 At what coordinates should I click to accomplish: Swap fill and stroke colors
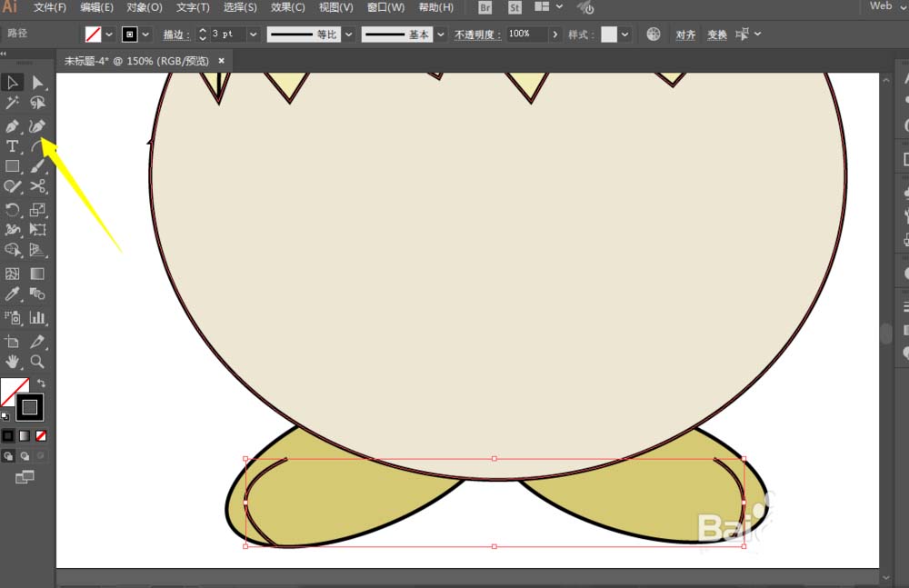[41, 384]
